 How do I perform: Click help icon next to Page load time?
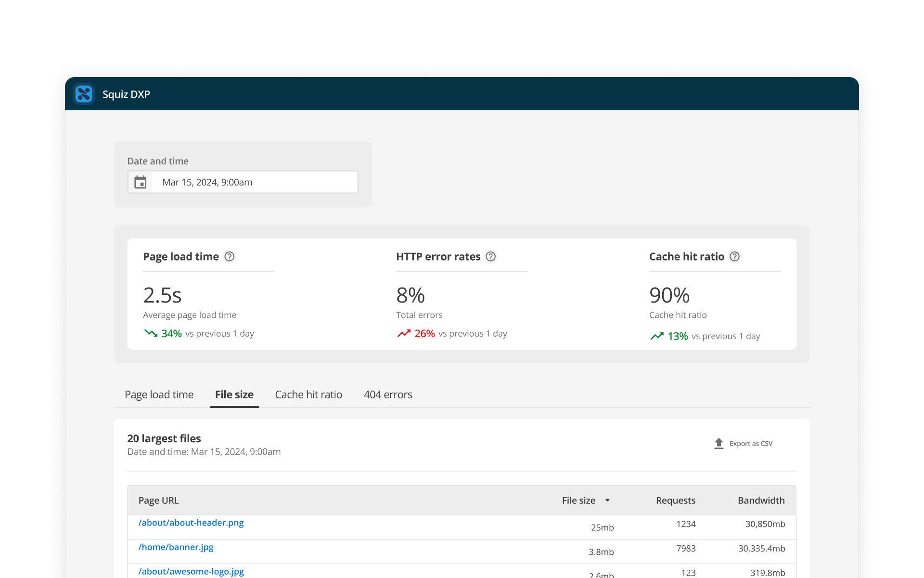tap(230, 257)
